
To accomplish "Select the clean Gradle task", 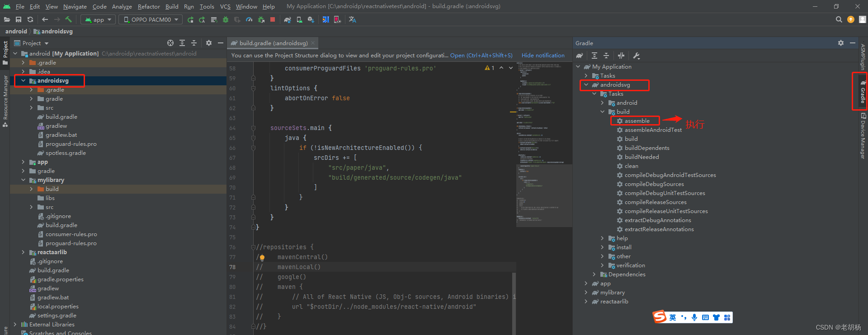I will click(x=631, y=166).
